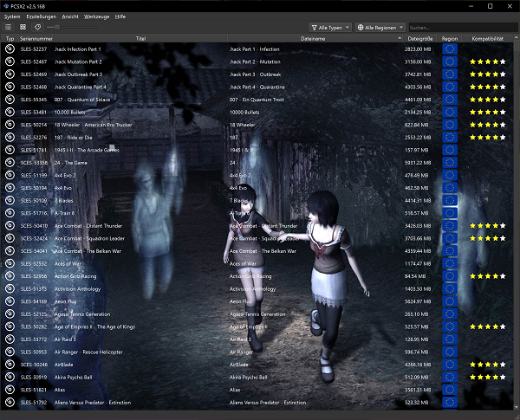520x420 pixels.
Task: Click the Suchen search field
Action: pos(463,28)
